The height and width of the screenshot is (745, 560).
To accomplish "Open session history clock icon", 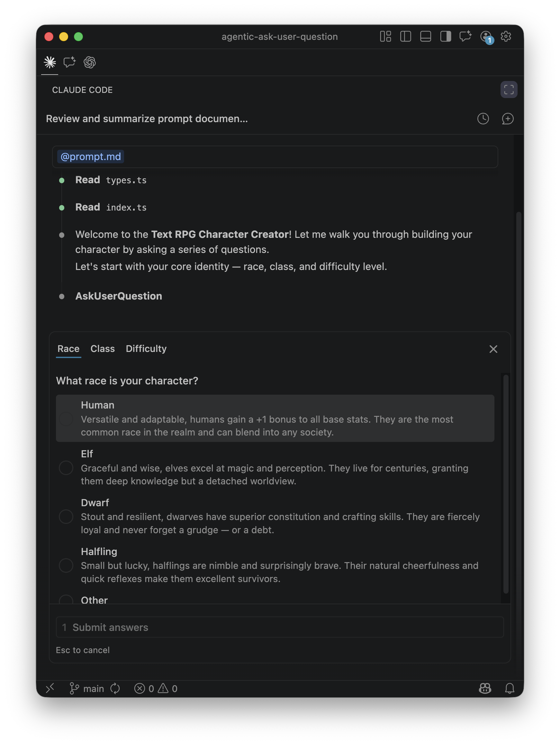I will click(483, 119).
